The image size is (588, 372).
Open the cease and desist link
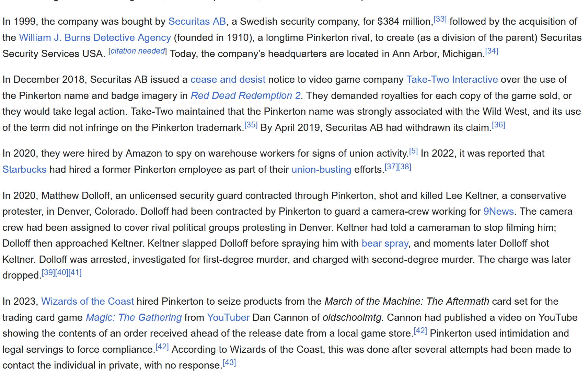228,79
